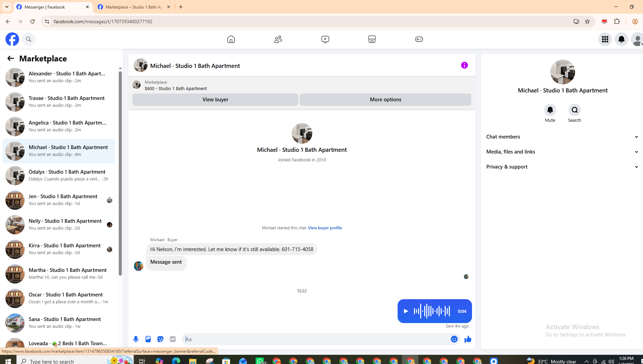Expand Chat members section
Viewport: 643px width, 364px height.
562,137
